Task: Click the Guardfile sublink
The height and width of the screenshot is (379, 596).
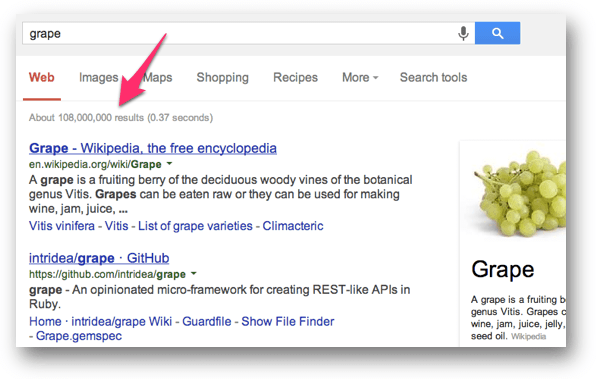Action: pos(206,322)
